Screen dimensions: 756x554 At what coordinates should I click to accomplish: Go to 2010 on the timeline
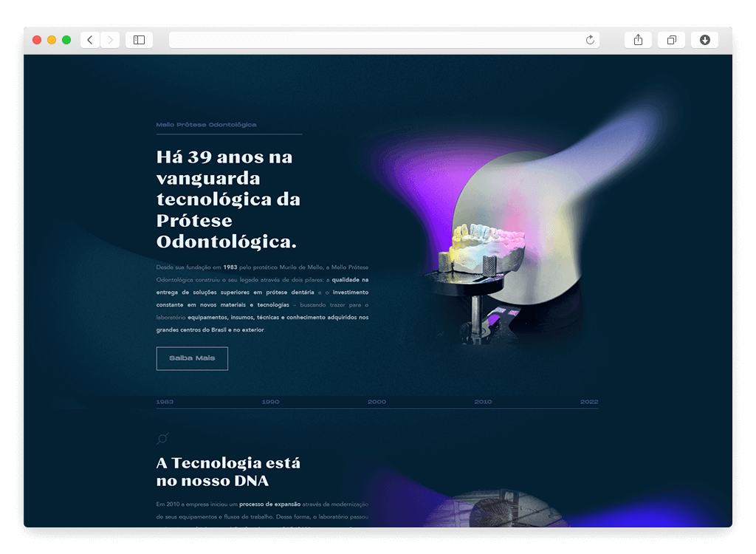click(x=483, y=402)
